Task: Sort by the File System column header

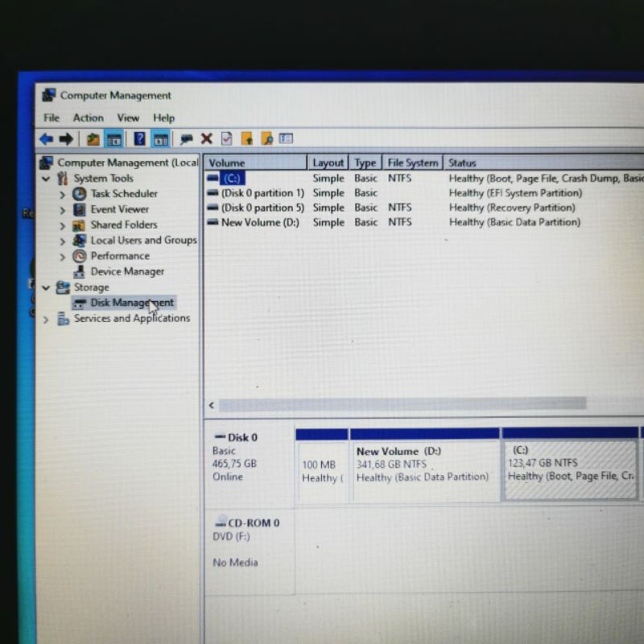Action: (x=412, y=163)
